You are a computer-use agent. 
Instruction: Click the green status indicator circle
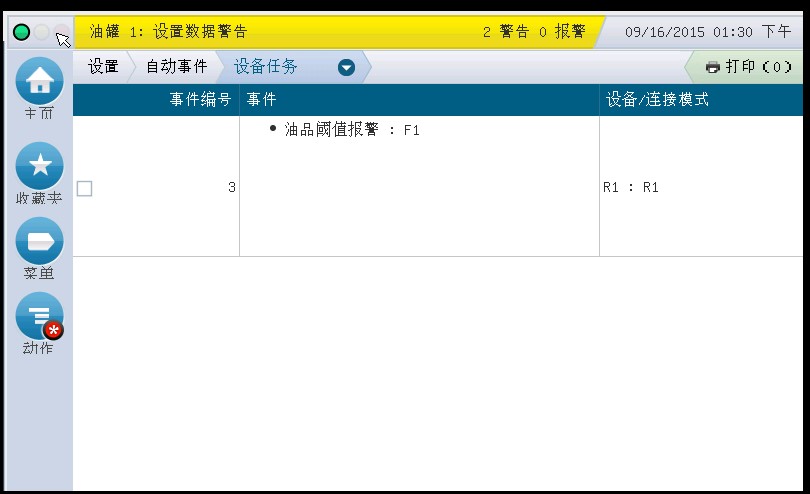click(x=21, y=32)
